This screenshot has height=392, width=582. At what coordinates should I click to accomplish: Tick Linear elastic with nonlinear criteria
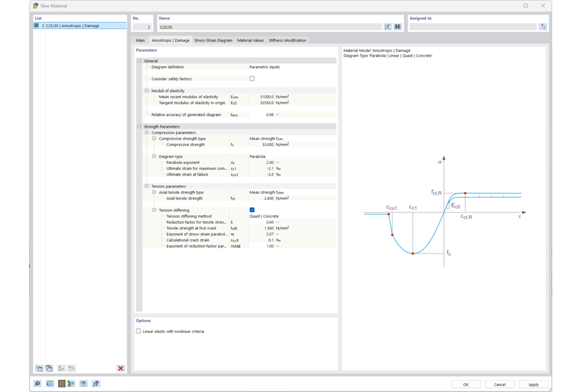[x=138, y=331]
